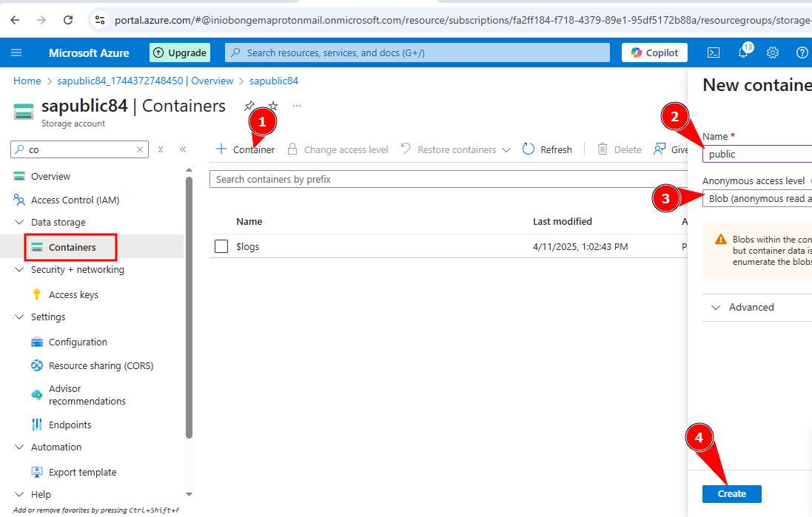Click the browser address bar URL
Screen dimensions: 812x517
pyautogui.click(x=463, y=20)
